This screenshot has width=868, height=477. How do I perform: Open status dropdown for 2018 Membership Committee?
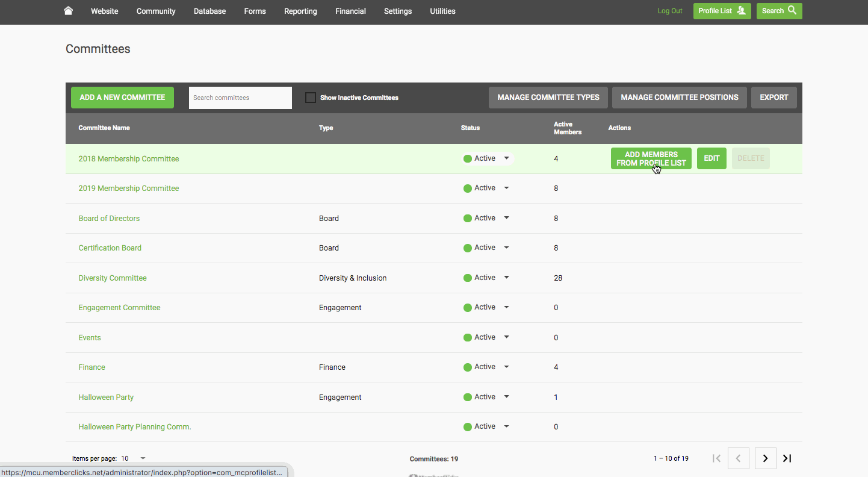(x=506, y=158)
